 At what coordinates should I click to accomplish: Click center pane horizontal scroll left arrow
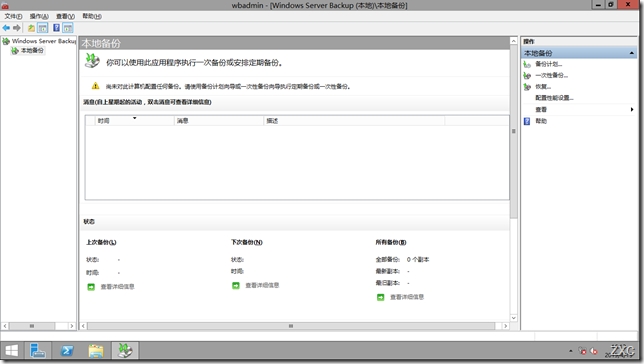(x=83, y=326)
